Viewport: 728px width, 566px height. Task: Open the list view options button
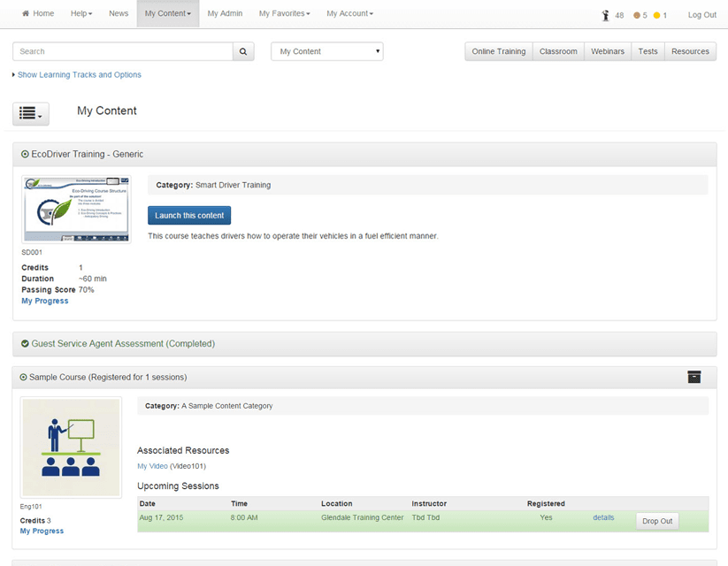[x=31, y=113]
